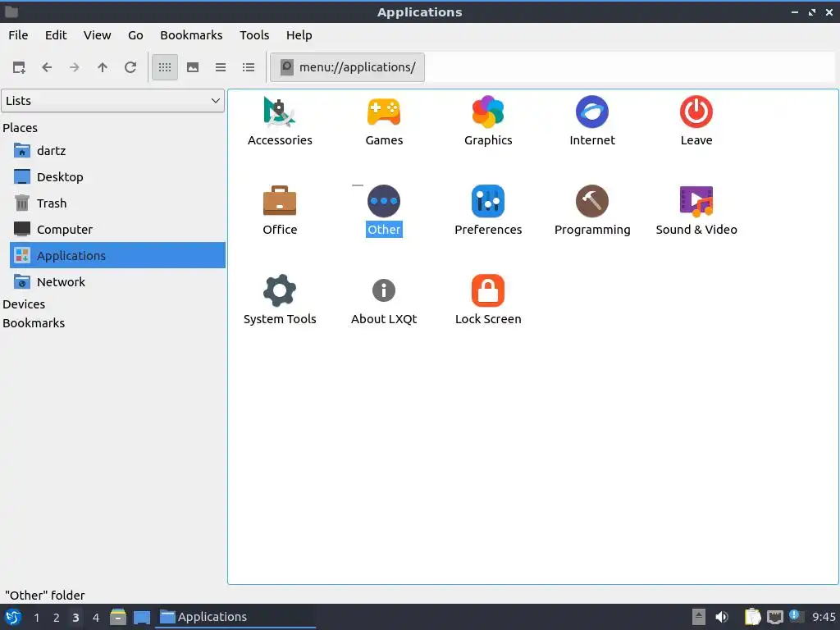This screenshot has height=630, width=840.
Task: Go up to parent folder
Action: point(103,67)
